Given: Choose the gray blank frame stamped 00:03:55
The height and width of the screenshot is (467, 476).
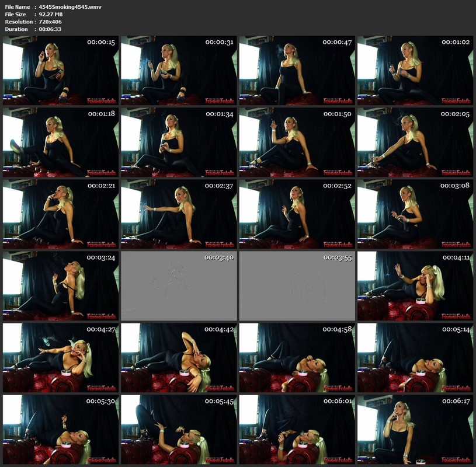Looking at the screenshot, I should (x=297, y=286).
